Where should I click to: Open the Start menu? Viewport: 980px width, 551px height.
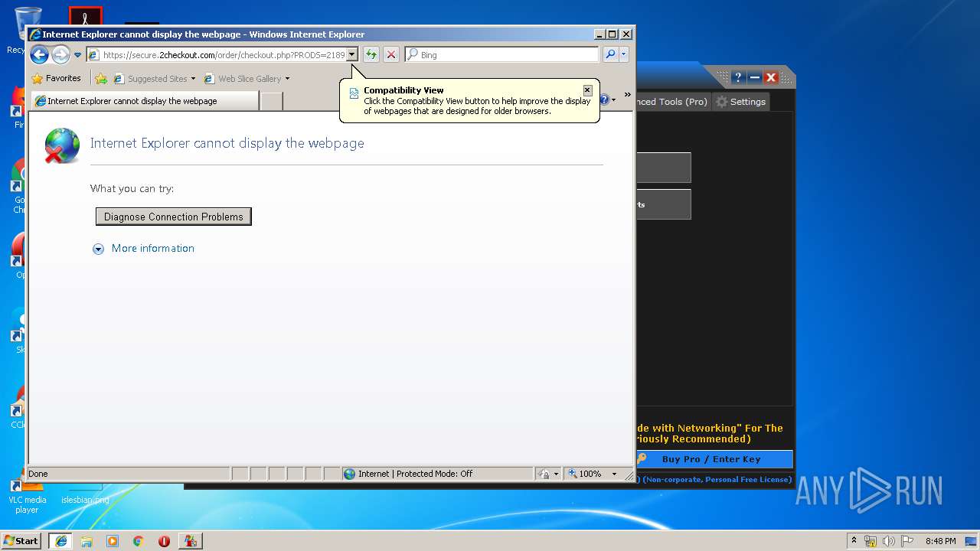[21, 540]
